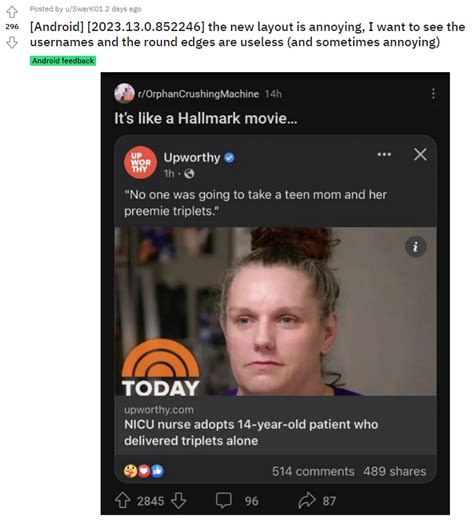The height and width of the screenshot is (522, 474).
Task: Click the Upworthy logo avatar
Action: (140, 163)
